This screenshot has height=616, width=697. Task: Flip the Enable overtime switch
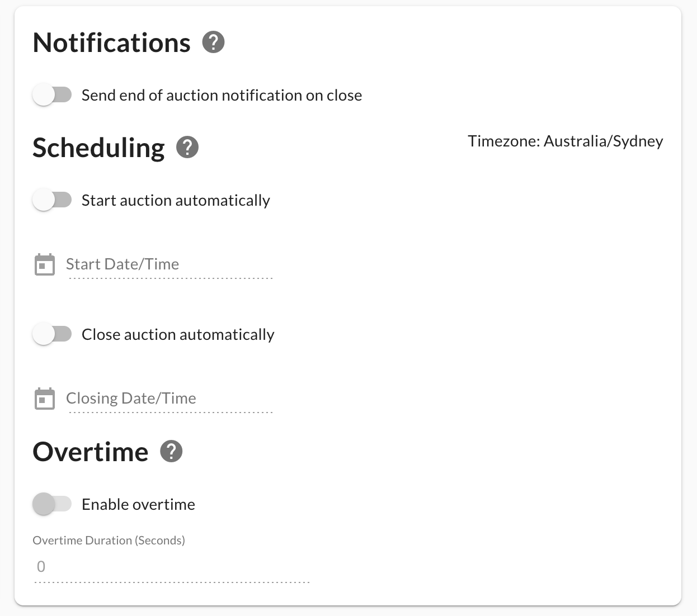tap(52, 504)
